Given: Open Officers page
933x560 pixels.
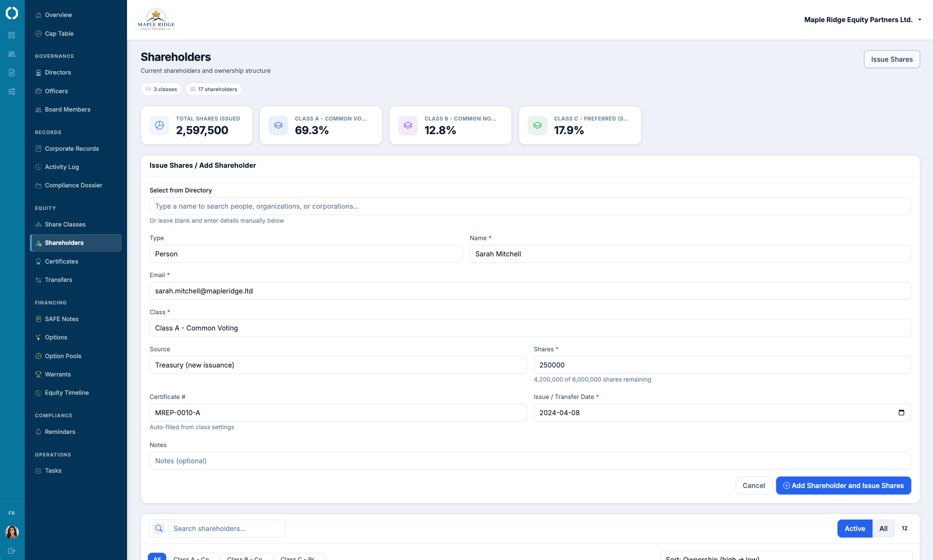Looking at the screenshot, I should click(76, 91).
